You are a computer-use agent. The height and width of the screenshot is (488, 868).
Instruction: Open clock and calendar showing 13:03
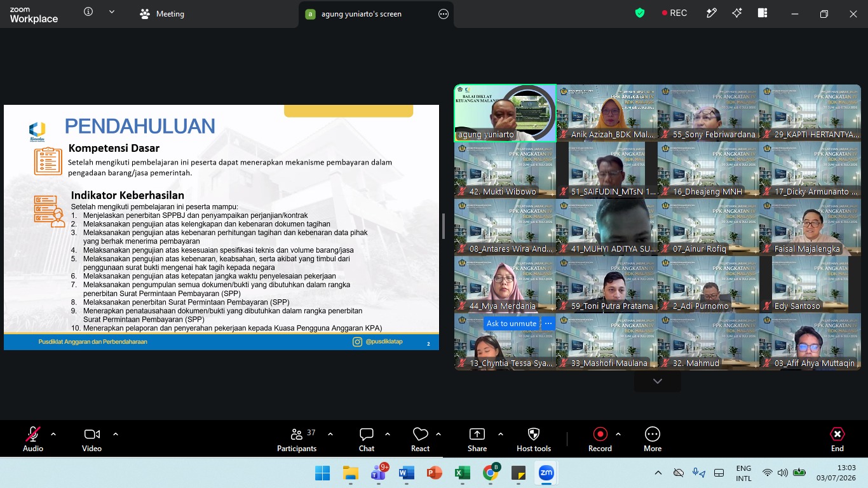(837, 473)
